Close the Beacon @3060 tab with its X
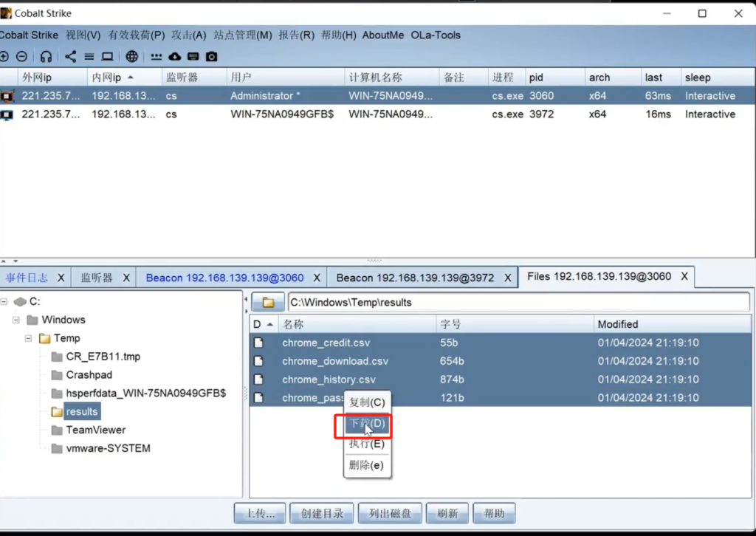 (317, 278)
